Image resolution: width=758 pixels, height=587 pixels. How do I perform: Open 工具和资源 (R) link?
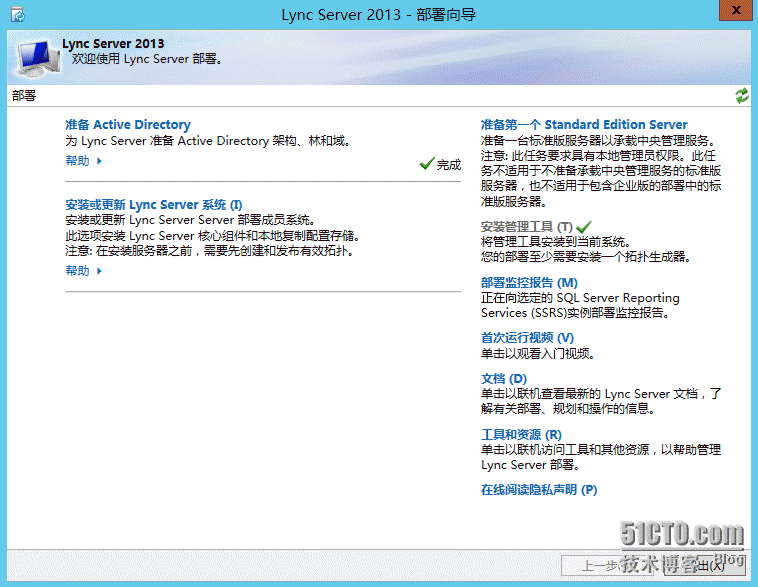[x=521, y=434]
